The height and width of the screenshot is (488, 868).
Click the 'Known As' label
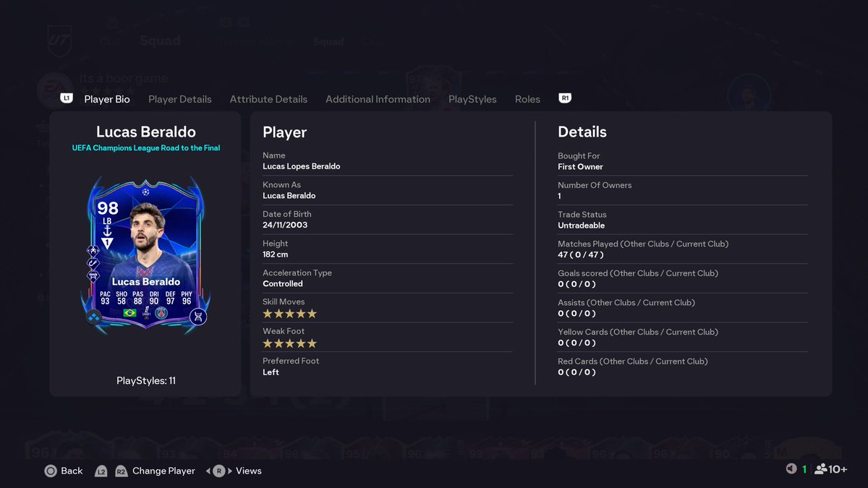click(x=281, y=184)
